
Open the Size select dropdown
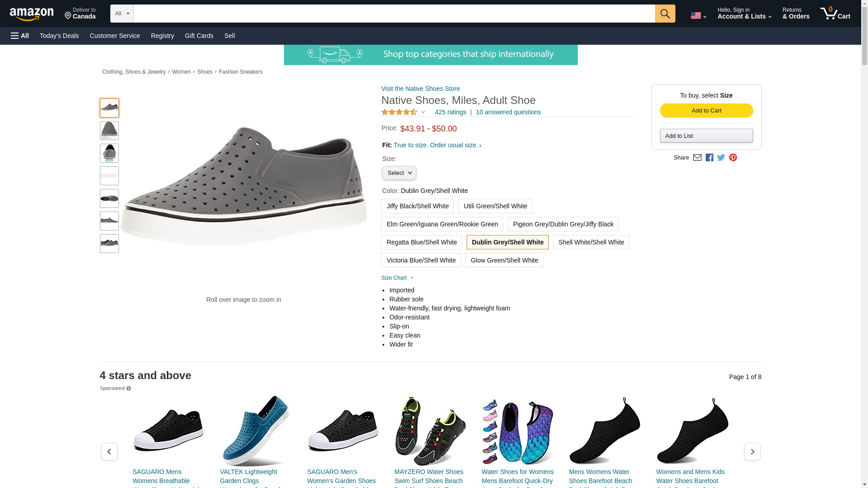(399, 173)
